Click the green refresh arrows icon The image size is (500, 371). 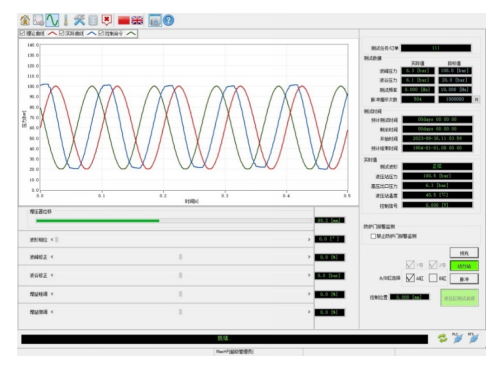443,338
